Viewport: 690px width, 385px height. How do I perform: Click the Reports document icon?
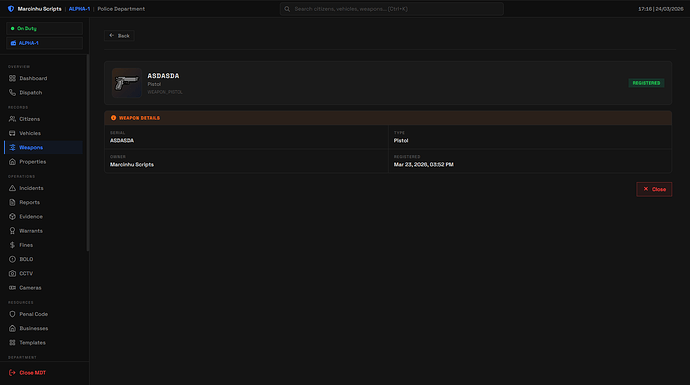[12, 202]
